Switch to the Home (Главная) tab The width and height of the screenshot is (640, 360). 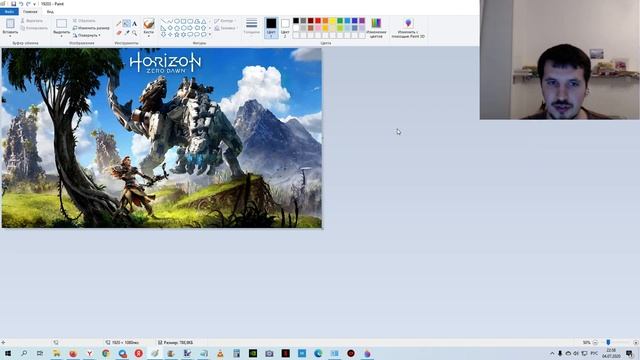pos(30,12)
